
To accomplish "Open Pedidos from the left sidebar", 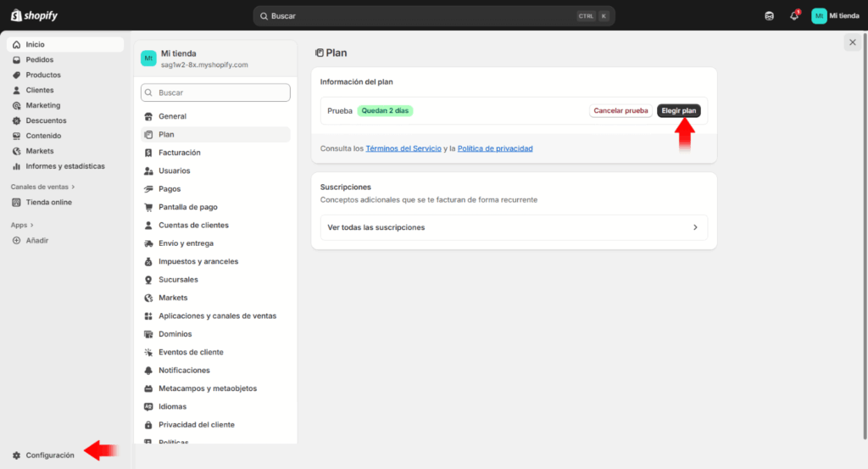I will coord(39,59).
